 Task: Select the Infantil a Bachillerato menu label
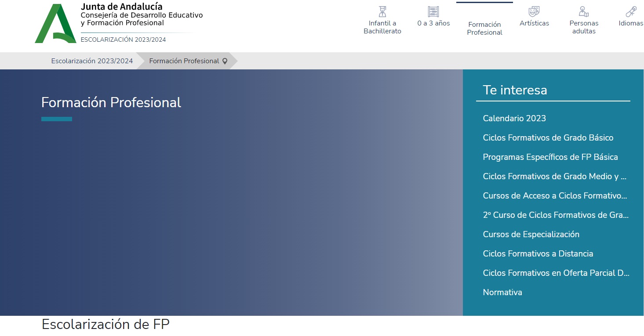tap(382, 27)
